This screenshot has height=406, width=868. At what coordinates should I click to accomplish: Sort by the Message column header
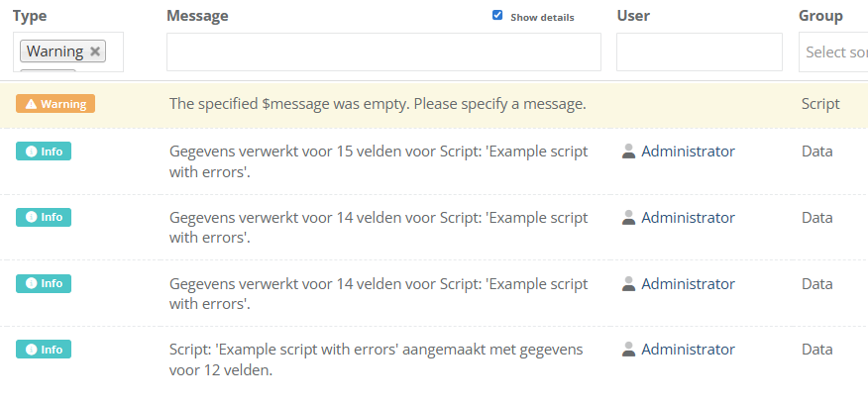[197, 16]
